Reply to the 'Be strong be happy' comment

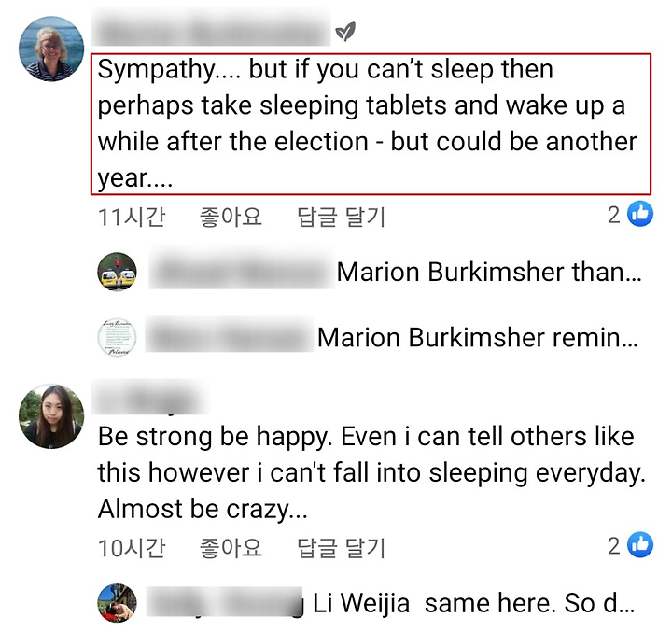click(x=342, y=548)
